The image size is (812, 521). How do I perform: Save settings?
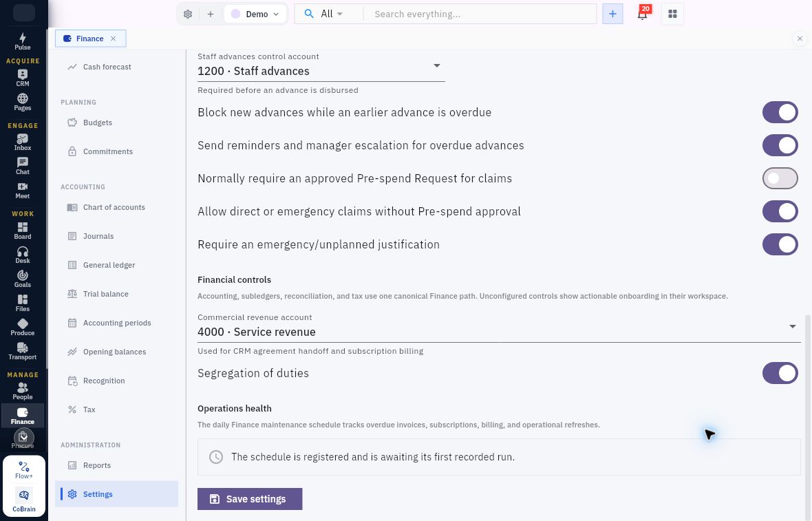(x=250, y=499)
